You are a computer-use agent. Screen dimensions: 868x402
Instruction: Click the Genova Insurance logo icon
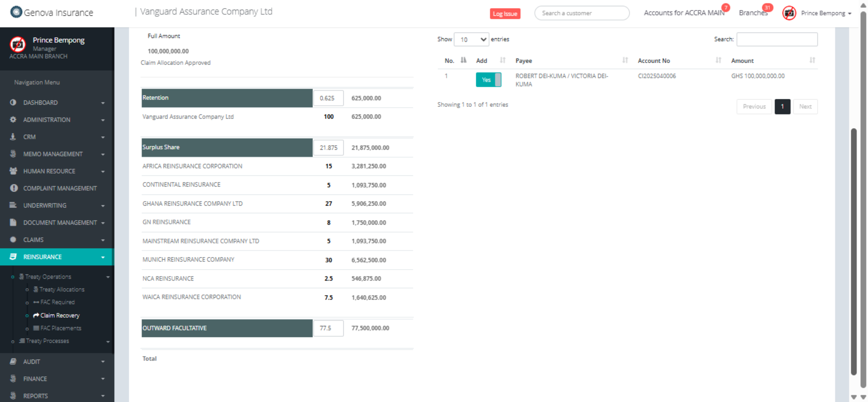point(16,12)
